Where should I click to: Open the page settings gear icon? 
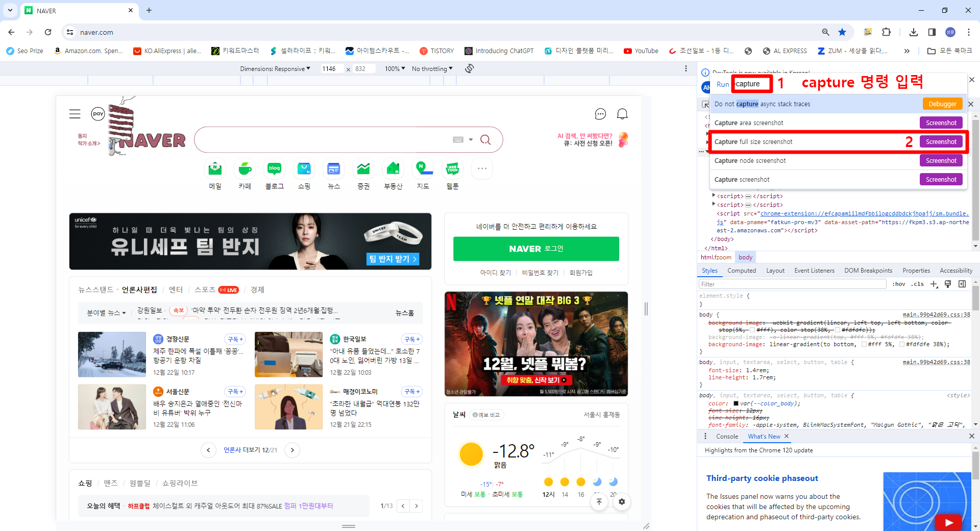(x=622, y=501)
